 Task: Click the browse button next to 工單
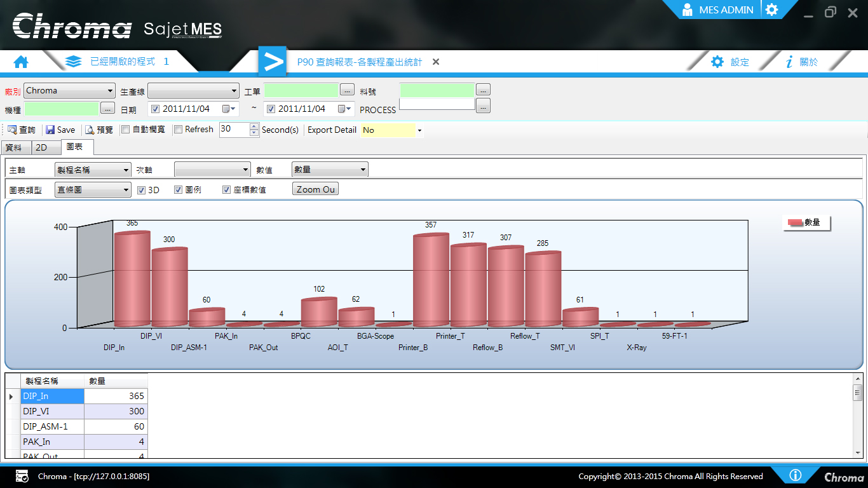click(x=347, y=89)
